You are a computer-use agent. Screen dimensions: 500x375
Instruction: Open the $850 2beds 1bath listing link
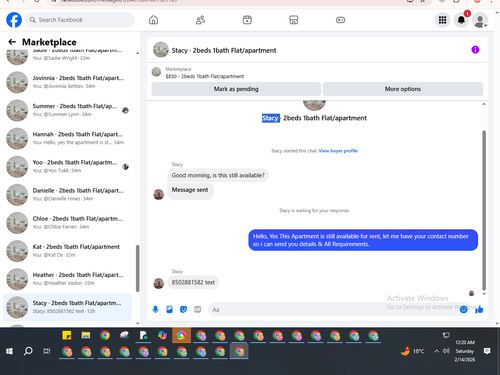[x=205, y=76]
